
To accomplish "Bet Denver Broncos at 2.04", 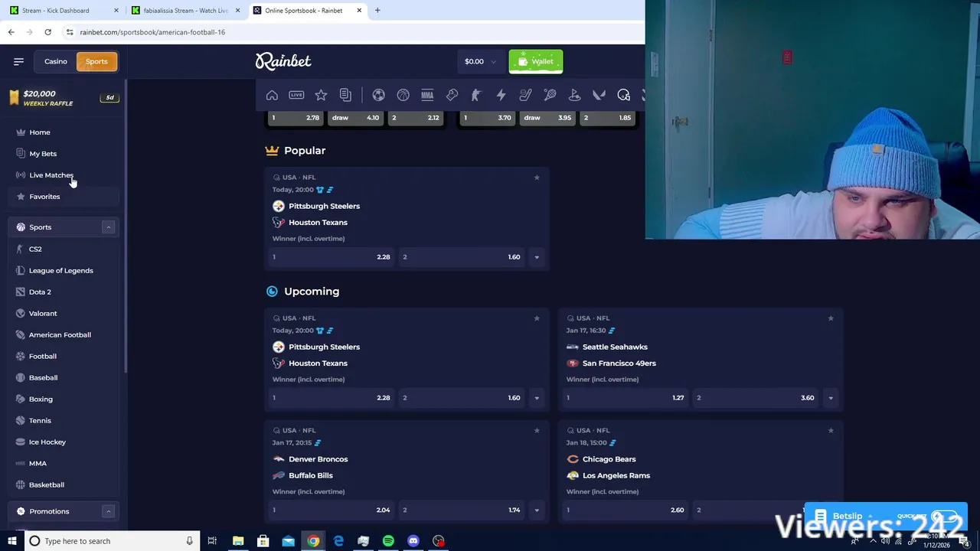I will point(332,510).
